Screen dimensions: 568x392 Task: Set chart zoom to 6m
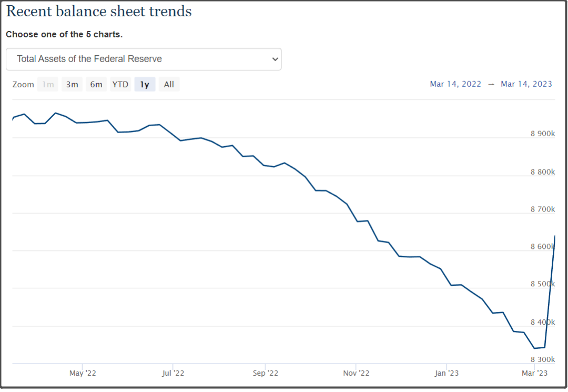tap(96, 84)
